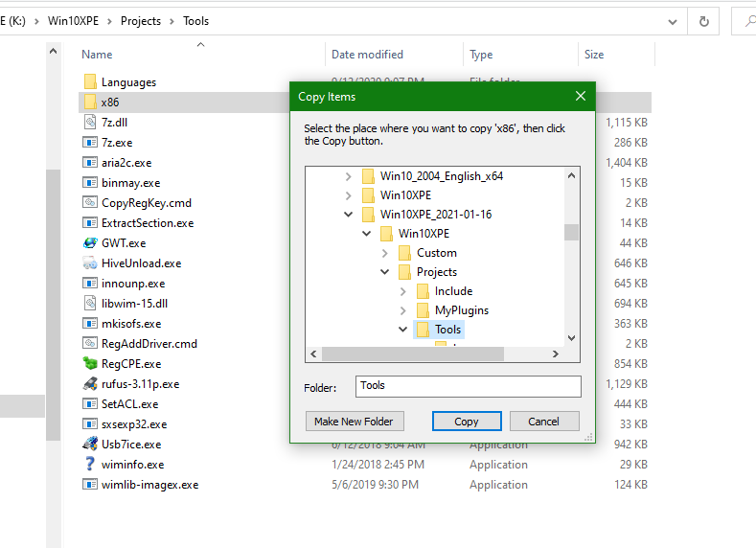The image size is (756, 548).
Task: Select the CopyRegKey.cmd script icon
Action: pyautogui.click(x=90, y=202)
